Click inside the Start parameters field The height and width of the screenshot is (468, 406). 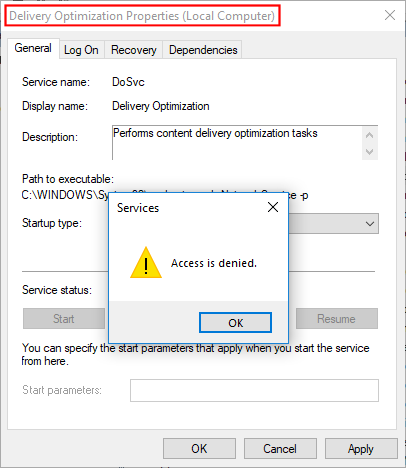[x=254, y=390]
